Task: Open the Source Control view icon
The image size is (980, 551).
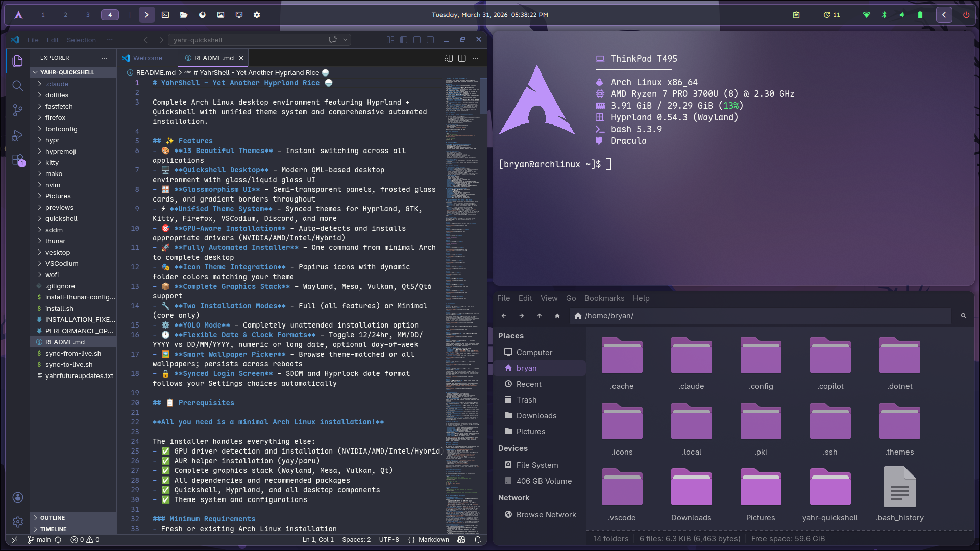Action: tap(18, 110)
